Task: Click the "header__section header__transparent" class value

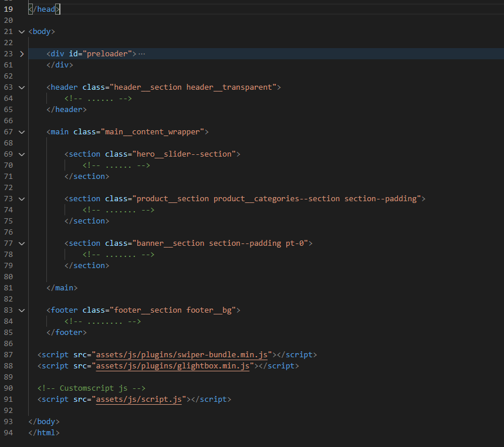Action: coord(193,87)
